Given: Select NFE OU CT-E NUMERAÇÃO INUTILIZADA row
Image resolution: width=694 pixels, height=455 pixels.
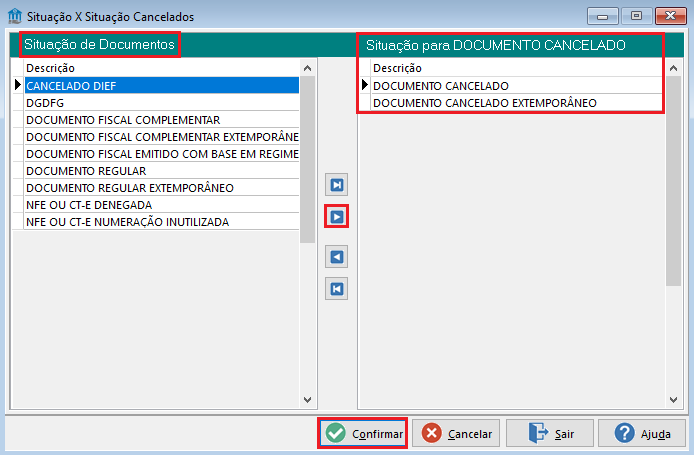Looking at the screenshot, I should click(x=162, y=222).
